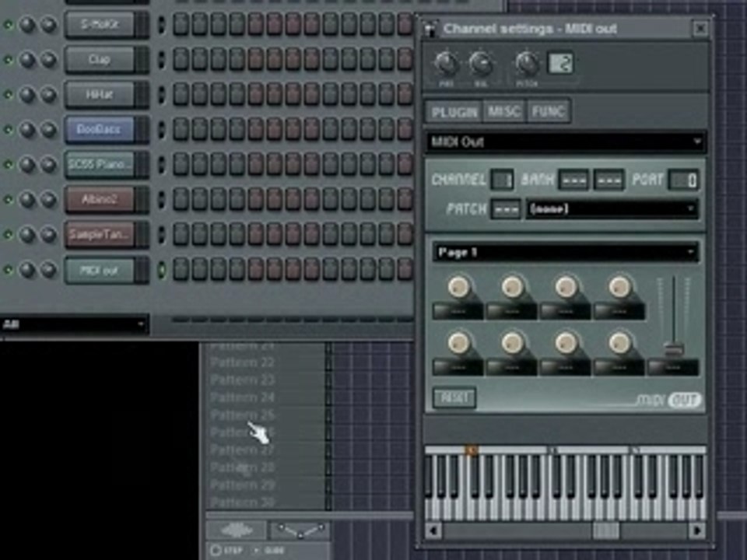Click the VOL knob in Channel settings
The width and height of the screenshot is (747, 560).
(481, 64)
